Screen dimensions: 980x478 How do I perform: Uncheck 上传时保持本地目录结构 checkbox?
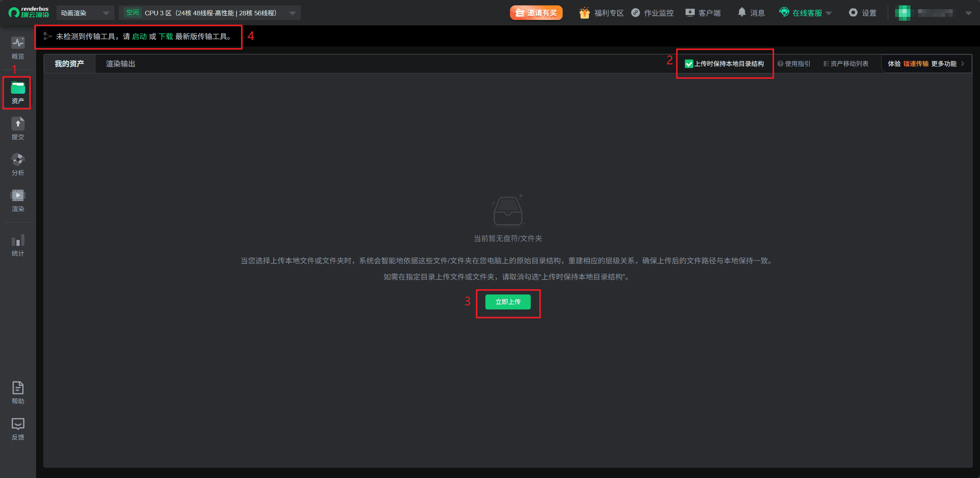coord(689,64)
